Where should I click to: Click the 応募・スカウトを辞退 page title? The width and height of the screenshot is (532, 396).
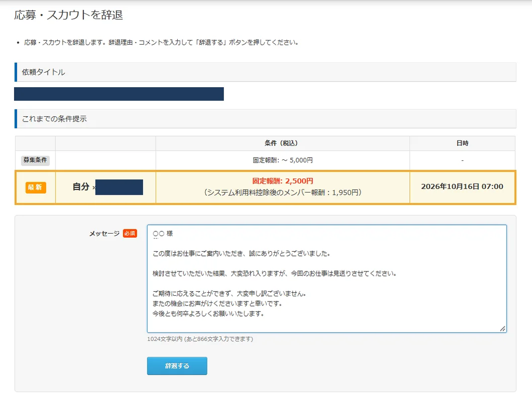pos(69,15)
